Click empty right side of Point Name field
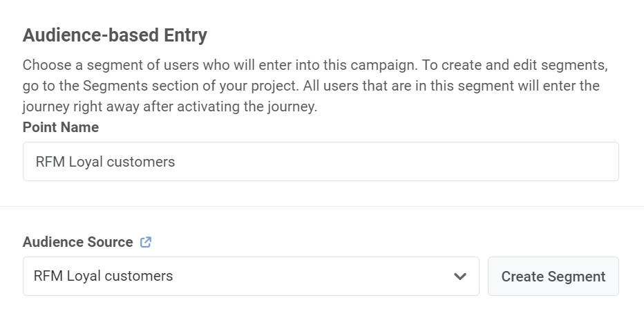 [484, 162]
